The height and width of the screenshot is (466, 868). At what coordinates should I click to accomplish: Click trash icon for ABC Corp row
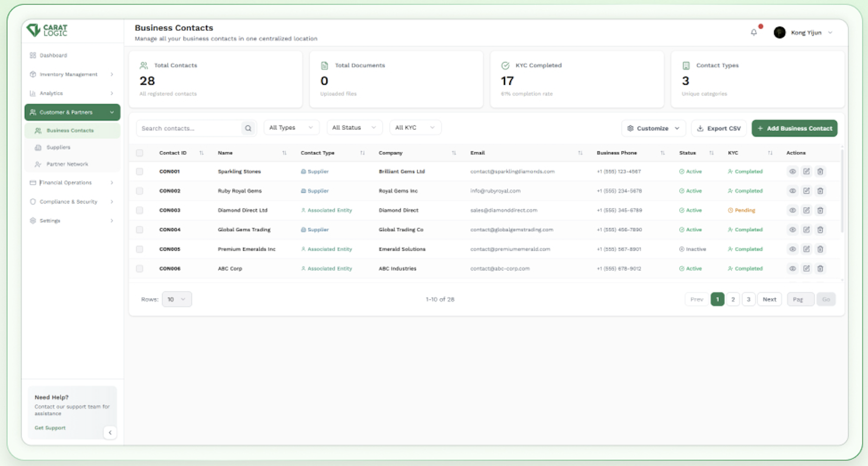click(x=820, y=269)
